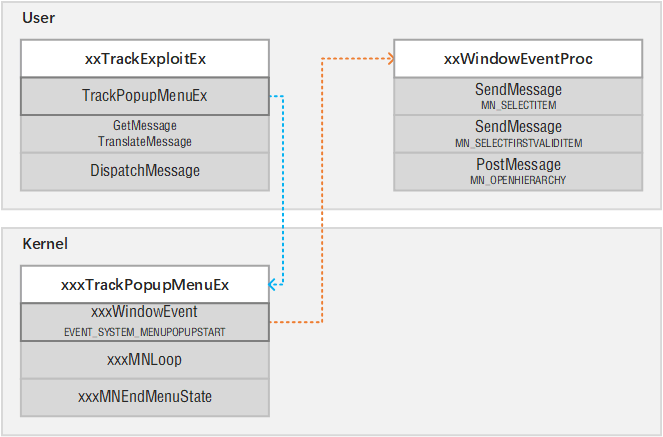
Task: Click the TranslateMessage label
Action: coord(145,141)
